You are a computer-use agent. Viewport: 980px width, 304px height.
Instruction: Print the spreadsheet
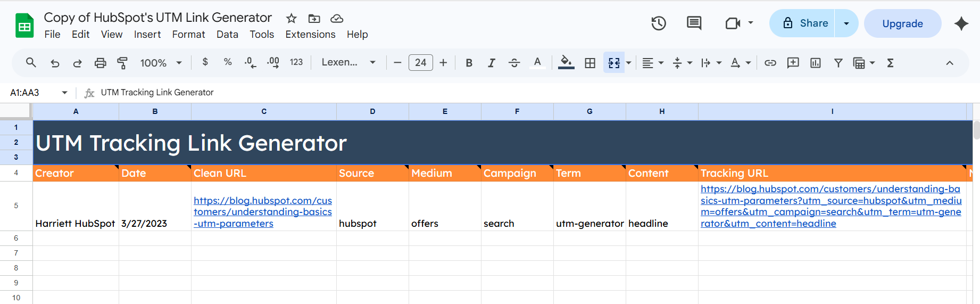[x=100, y=63]
